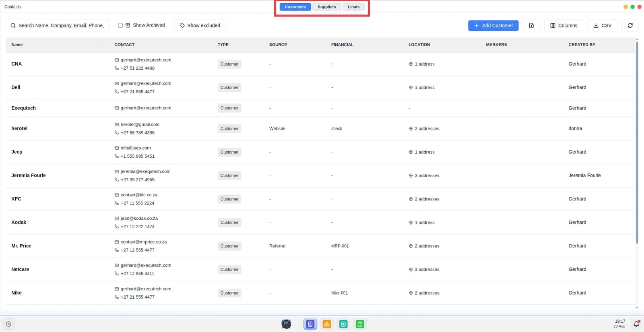Click phone +27 12 222 1474
The width and height of the screenshot is (644, 332).
[x=138, y=227]
